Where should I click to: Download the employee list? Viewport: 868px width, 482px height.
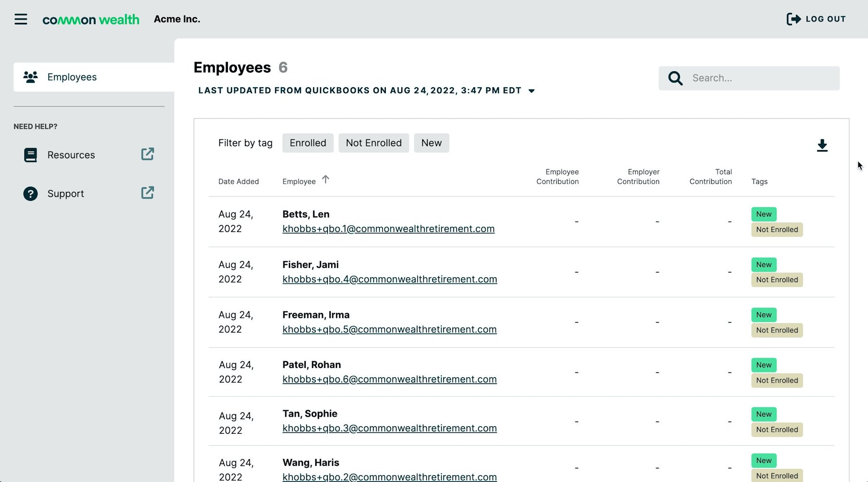coord(822,145)
